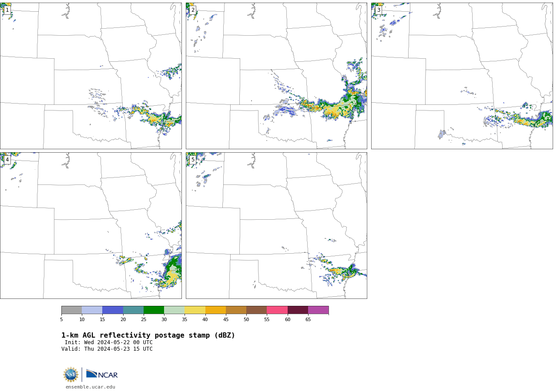Open ensemble member 1 reflectivity map
557x392 pixels.
pos(91,76)
